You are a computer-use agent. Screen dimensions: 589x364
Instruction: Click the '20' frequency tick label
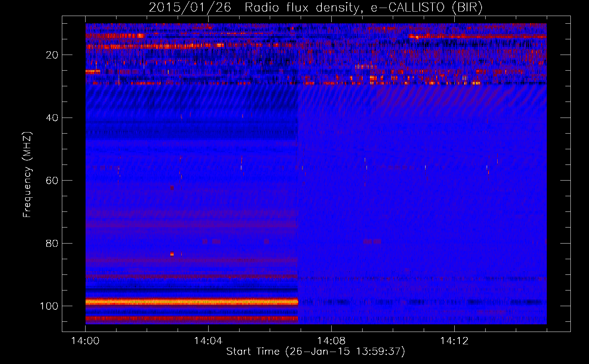(x=52, y=55)
